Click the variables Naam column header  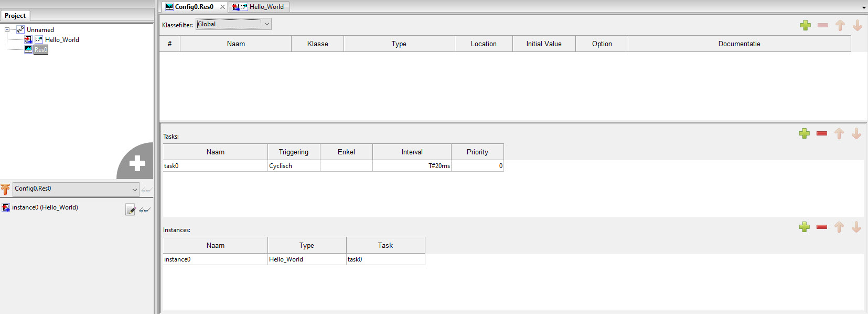pyautogui.click(x=236, y=44)
